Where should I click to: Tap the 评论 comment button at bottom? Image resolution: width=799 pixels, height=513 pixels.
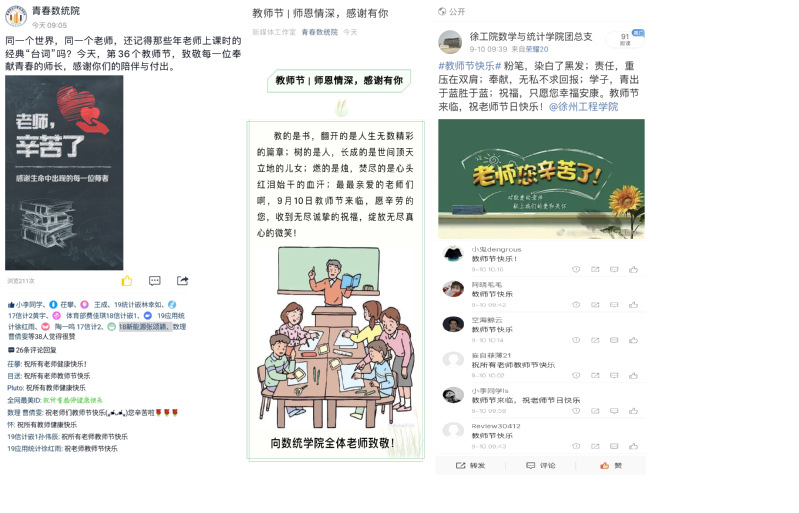541,466
